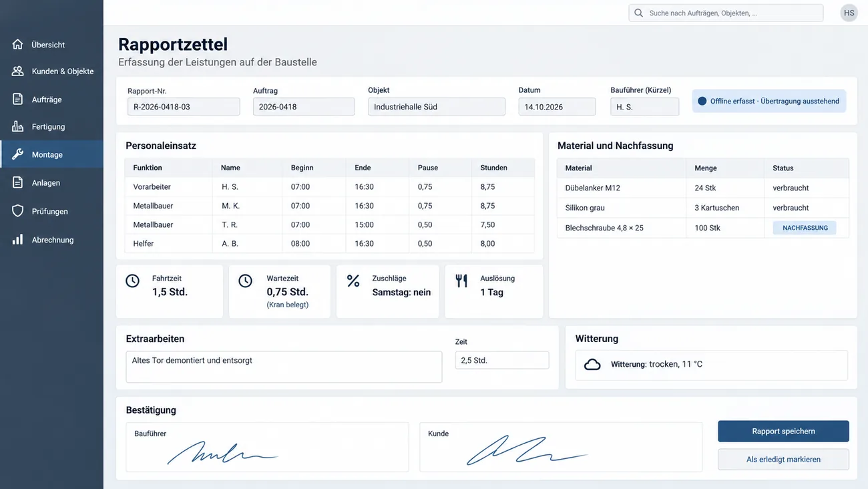Click the Fahrzeit value 1,5 Std.
The height and width of the screenshot is (489, 868).
[170, 292]
